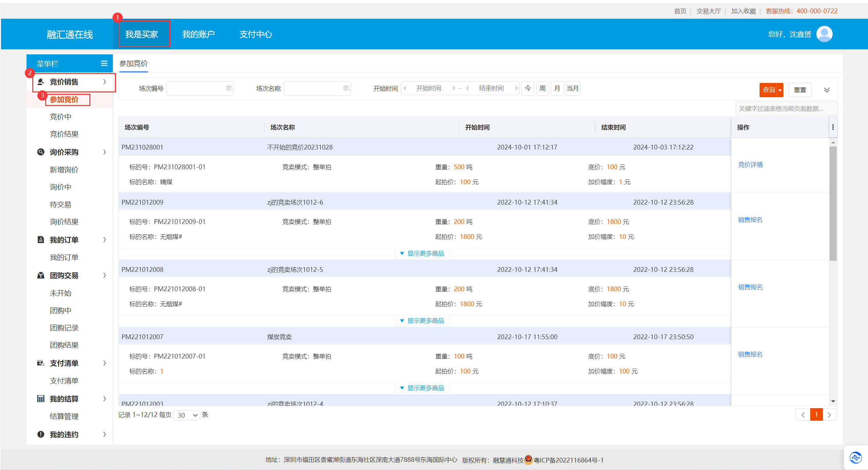Click lookup icon in 场次名称 field
Screen dimensions: 868x470
click(346, 88)
